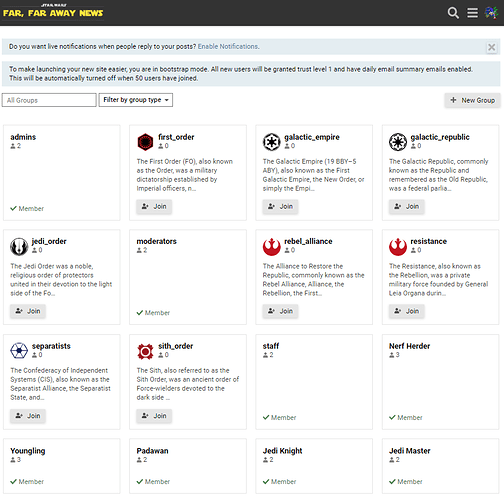Click the Enable Notifications link
This screenshot has height=499, width=504.
(x=228, y=46)
